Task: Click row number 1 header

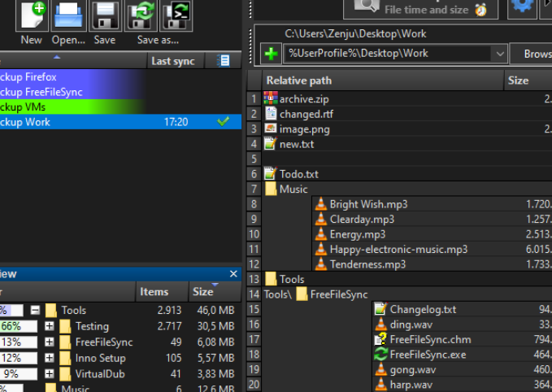Action: tap(254, 99)
